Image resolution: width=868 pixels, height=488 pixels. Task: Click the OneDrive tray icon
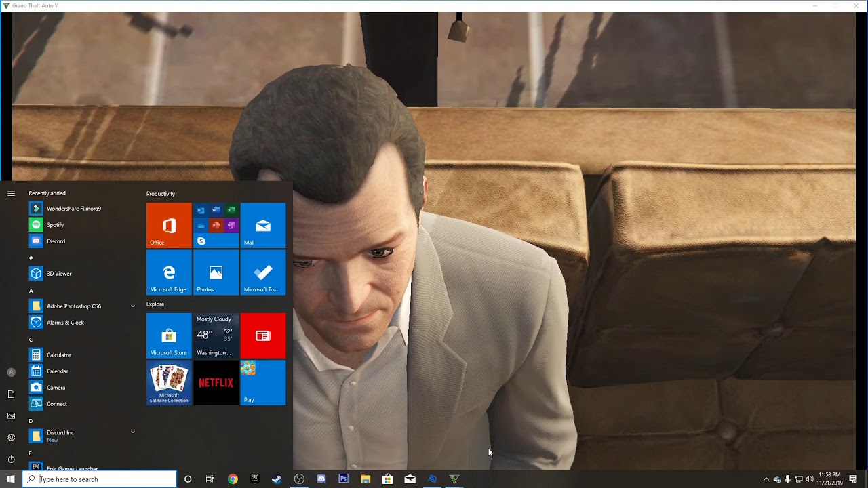pyautogui.click(x=777, y=479)
